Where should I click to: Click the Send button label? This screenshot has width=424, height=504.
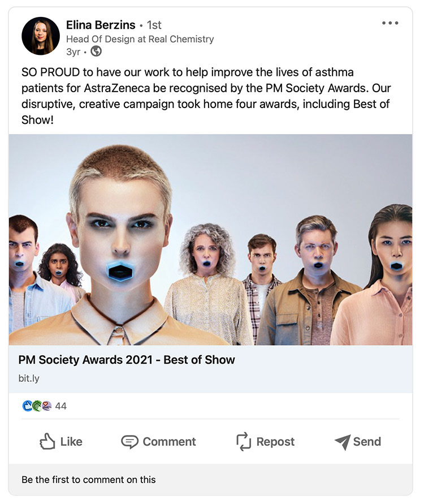click(x=367, y=442)
